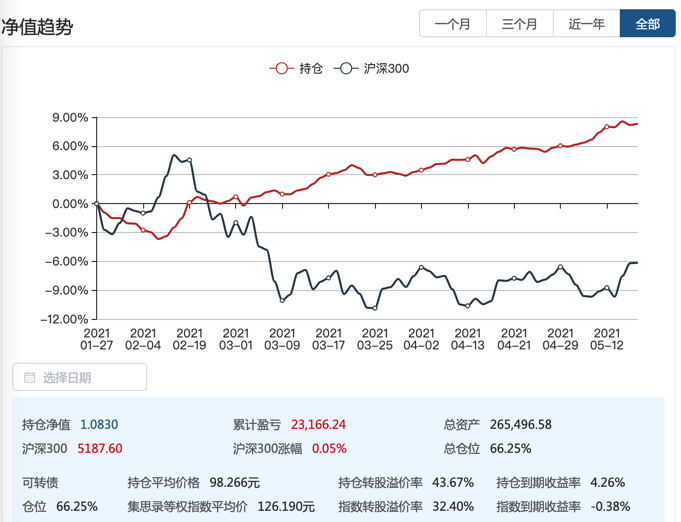Click the 累计盈亏 value 23,166.24
This screenshot has height=522, width=681.
(318, 424)
